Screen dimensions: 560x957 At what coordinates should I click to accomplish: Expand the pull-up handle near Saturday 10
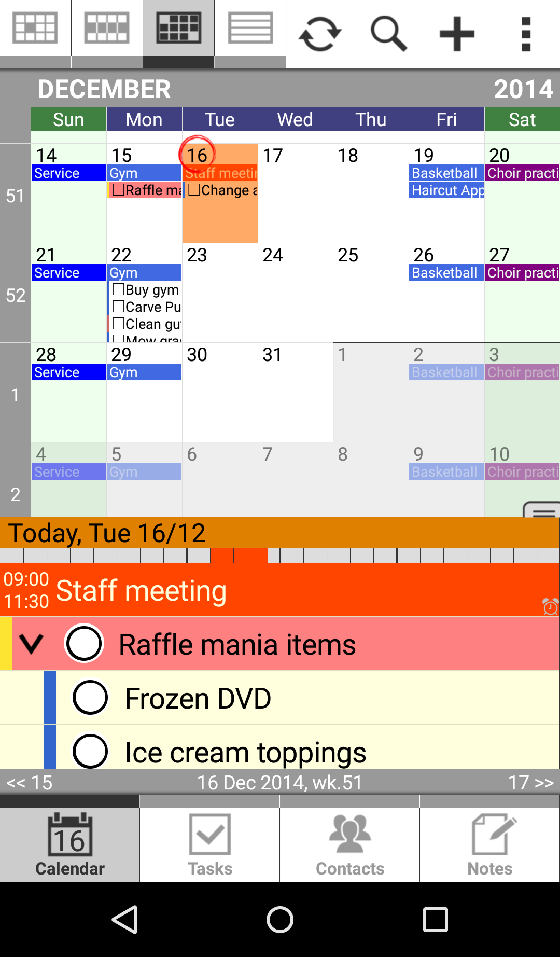[542, 510]
